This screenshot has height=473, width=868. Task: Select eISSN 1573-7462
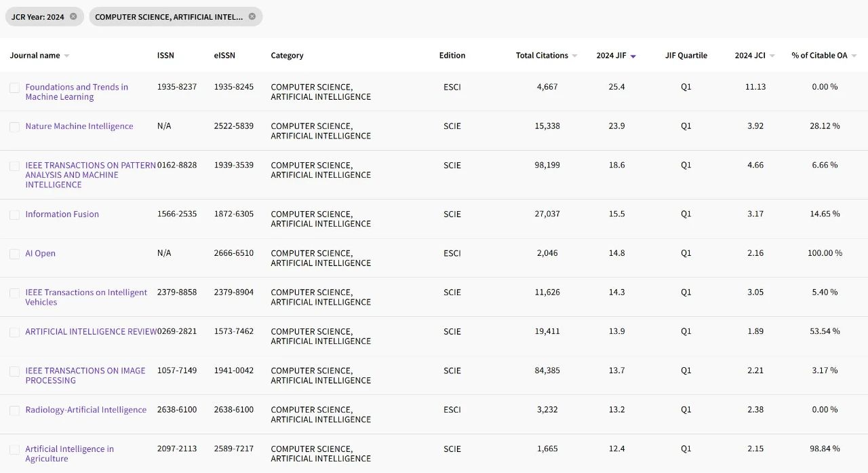[x=234, y=331]
